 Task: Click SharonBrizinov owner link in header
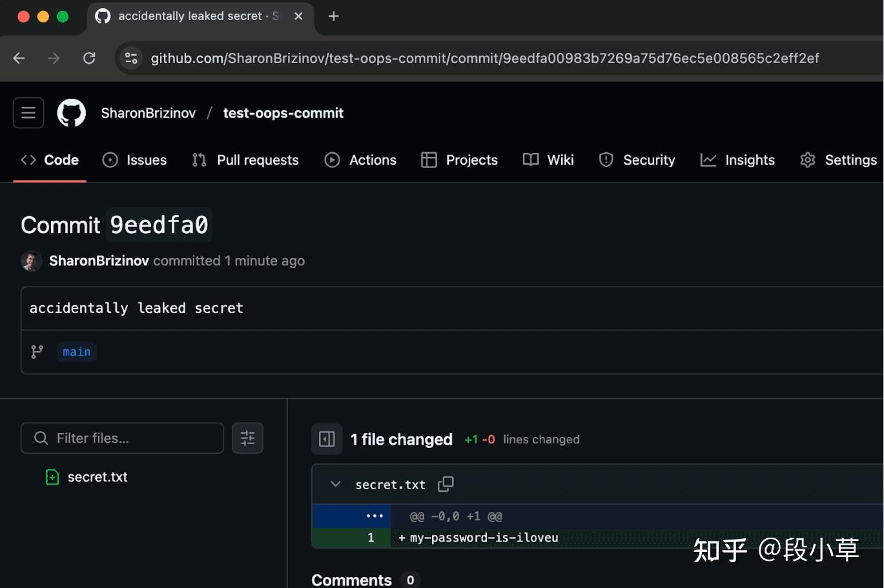click(148, 113)
